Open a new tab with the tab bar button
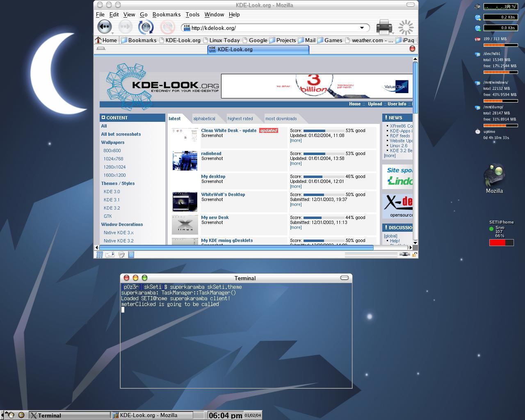The image size is (525, 420). [101, 48]
